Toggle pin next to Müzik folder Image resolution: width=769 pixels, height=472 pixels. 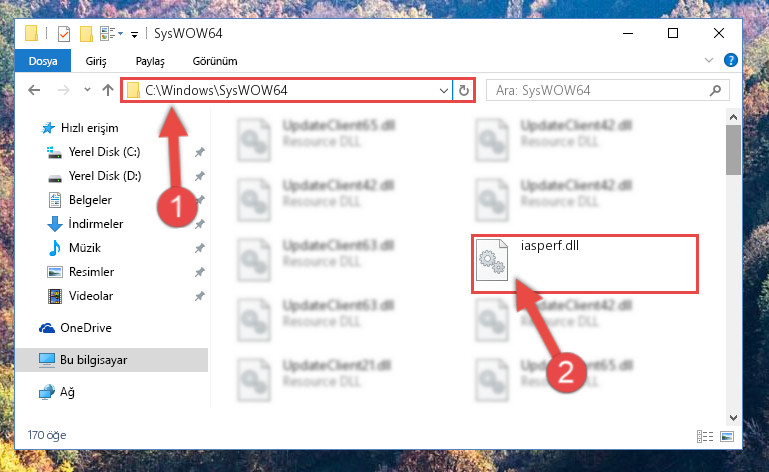(x=200, y=248)
